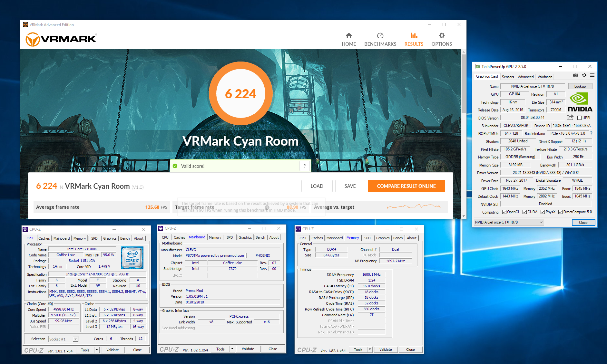This screenshot has width=607, height=364.
Task: Click Validate in CPU-Z Memory window
Action: pos(386,350)
